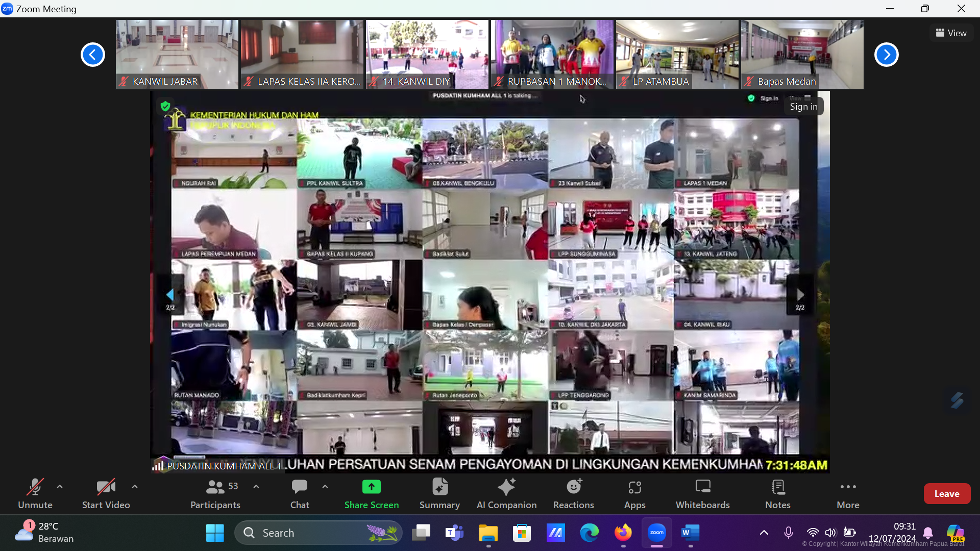980x551 pixels.
Task: Go to previous gallery page arrow 2/2
Action: [170, 294]
